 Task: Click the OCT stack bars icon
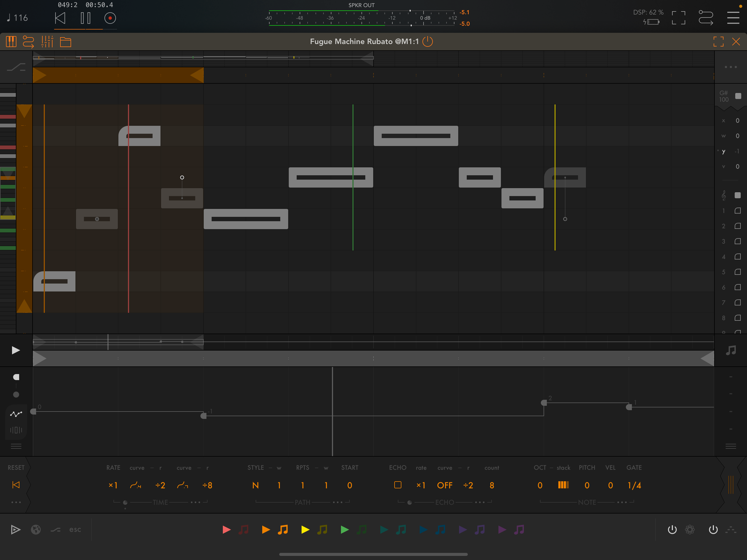tap(563, 485)
